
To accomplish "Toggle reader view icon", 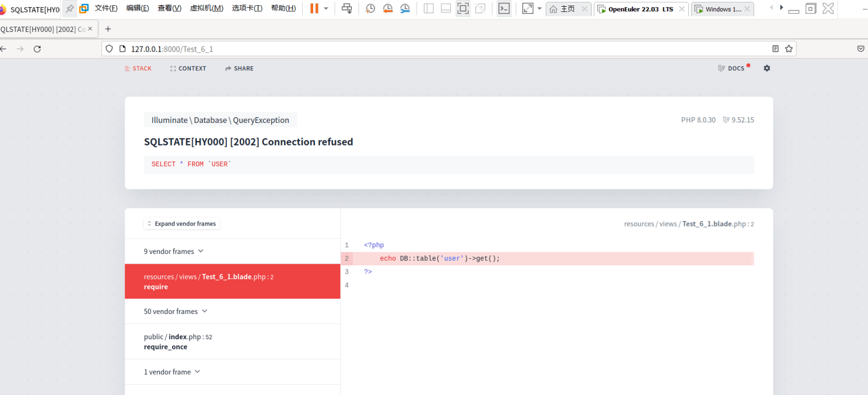I will click(x=776, y=49).
